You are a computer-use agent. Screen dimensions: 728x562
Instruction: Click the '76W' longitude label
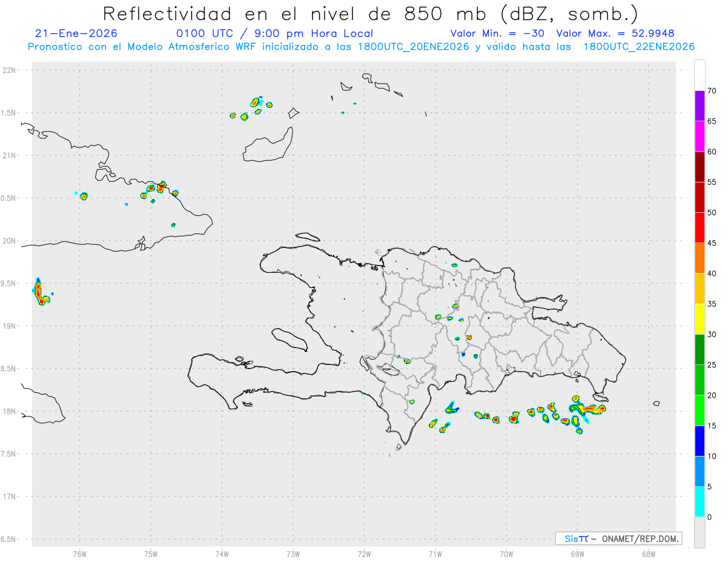pos(79,554)
